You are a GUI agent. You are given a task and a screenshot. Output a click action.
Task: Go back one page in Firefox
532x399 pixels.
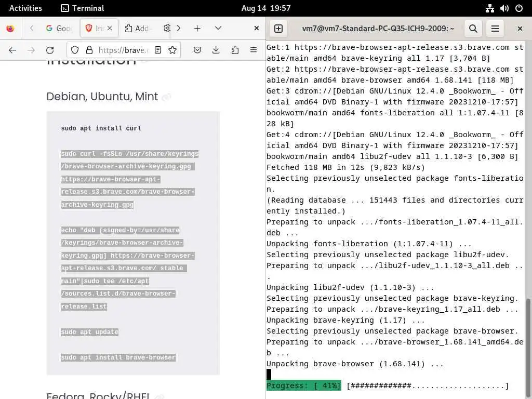pos(12,50)
